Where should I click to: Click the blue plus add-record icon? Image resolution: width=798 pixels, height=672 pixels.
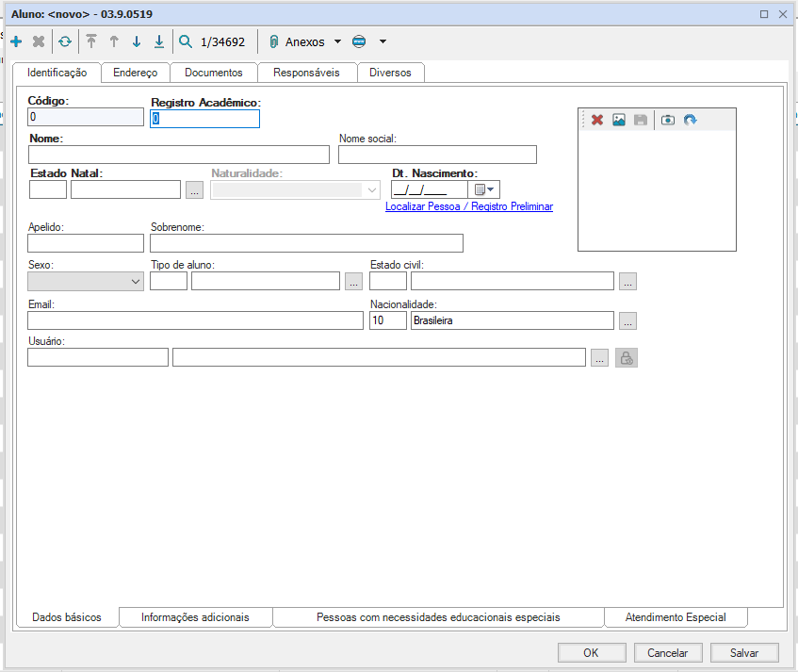click(16, 41)
